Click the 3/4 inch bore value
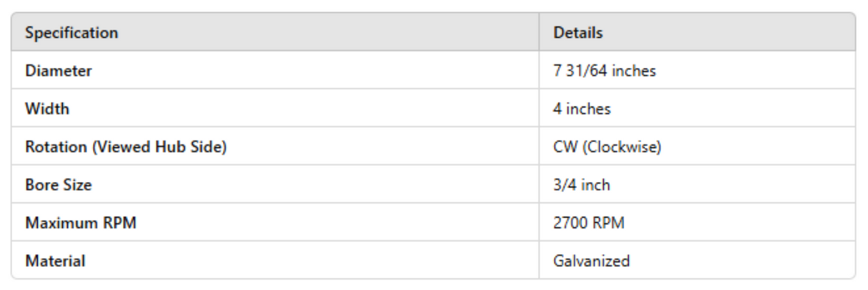This screenshot has height=290, width=868. (581, 185)
